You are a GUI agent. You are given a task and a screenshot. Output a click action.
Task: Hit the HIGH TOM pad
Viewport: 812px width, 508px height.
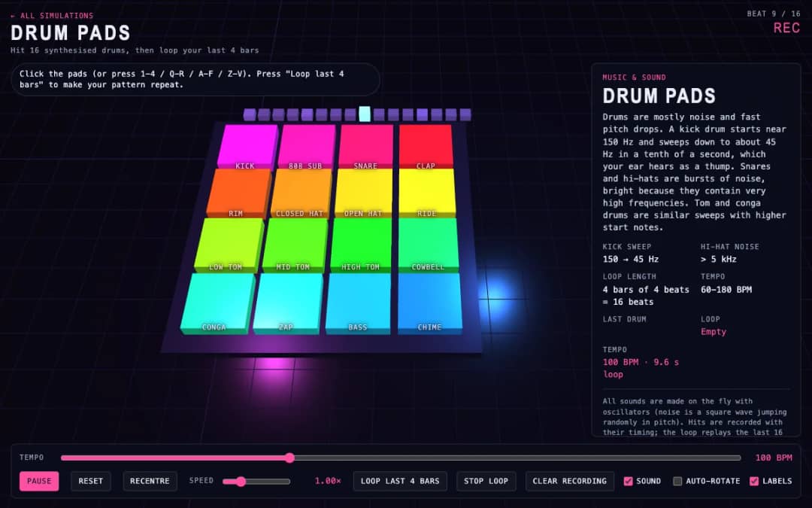(x=362, y=245)
